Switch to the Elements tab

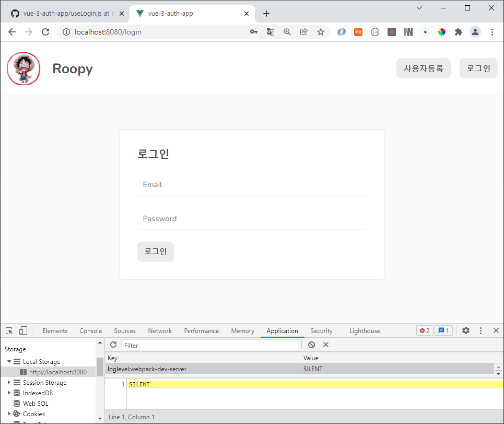tap(55, 331)
